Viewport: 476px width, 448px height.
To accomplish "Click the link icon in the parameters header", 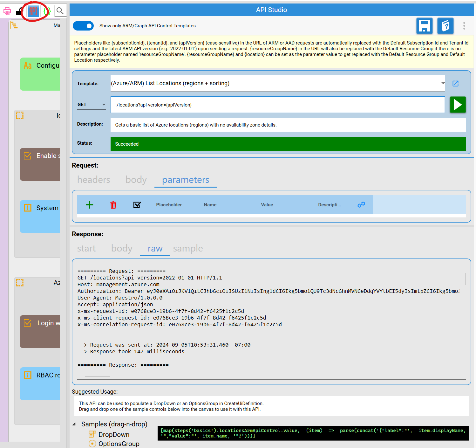I will tap(361, 205).
